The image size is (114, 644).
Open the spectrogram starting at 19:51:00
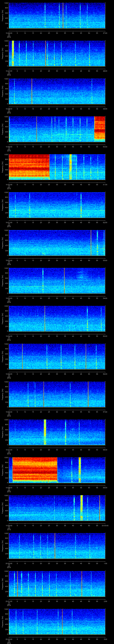[57, 205]
